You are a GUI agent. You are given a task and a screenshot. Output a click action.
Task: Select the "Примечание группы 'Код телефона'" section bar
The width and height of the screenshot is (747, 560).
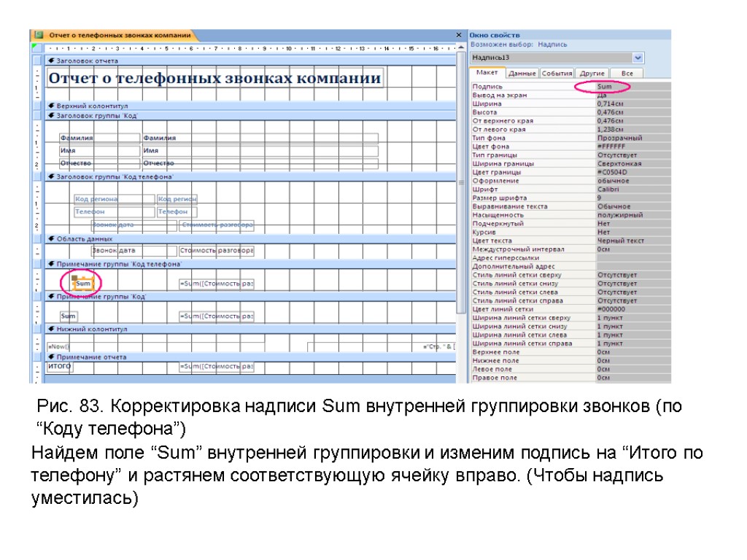point(250,264)
